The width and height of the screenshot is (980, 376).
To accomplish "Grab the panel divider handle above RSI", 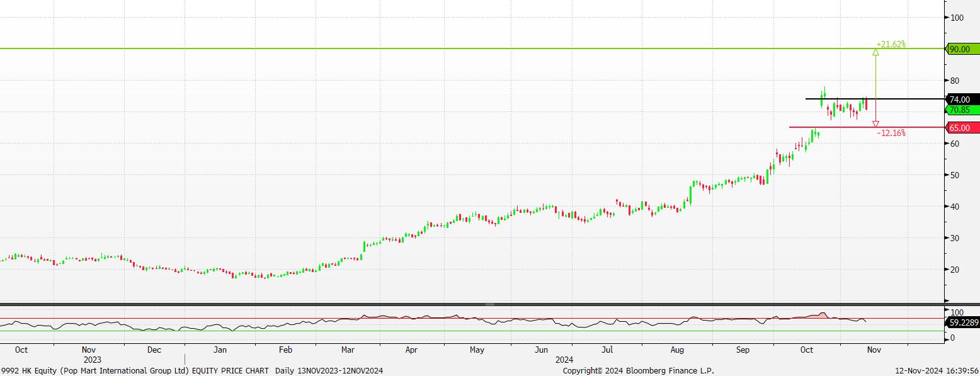I will 489,305.
